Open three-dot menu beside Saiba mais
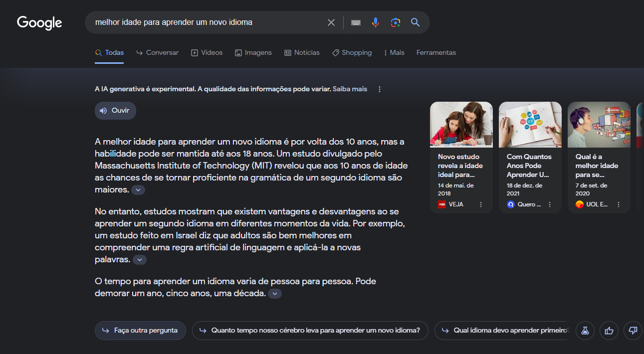The height and width of the screenshot is (354, 644). (380, 89)
